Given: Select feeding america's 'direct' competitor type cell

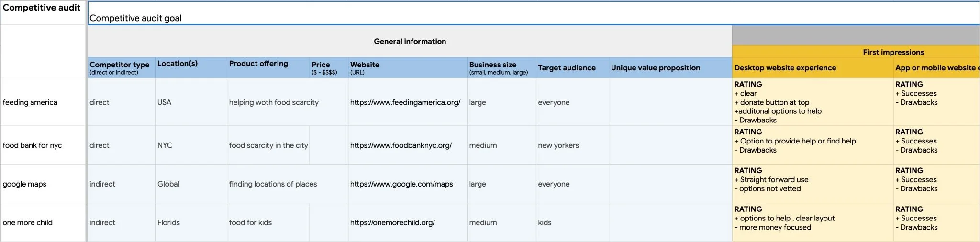Looking at the screenshot, I should (122, 102).
